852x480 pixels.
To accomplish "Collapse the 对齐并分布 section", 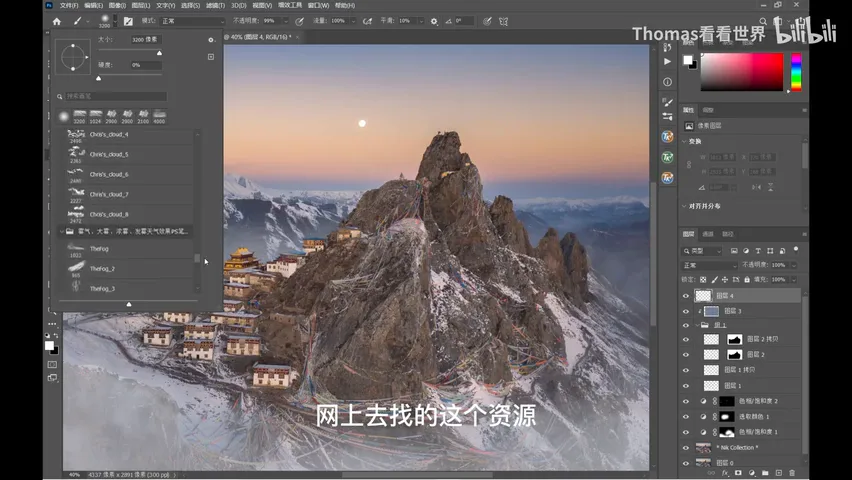I will click(684, 206).
